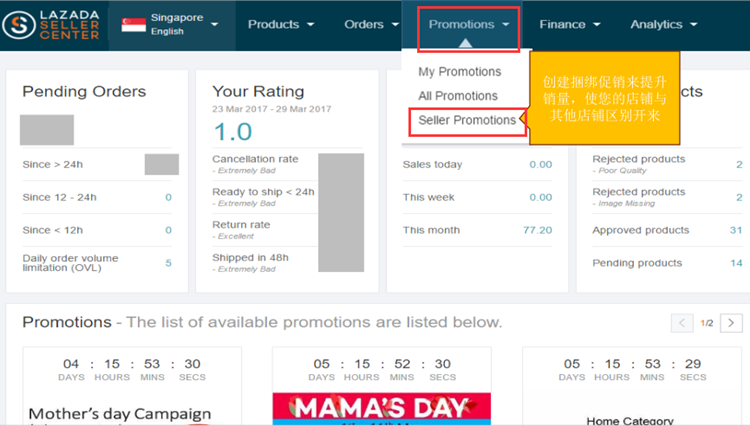Image resolution: width=750 pixels, height=426 pixels.
Task: Select My Promotions from the menu
Action: tap(460, 72)
